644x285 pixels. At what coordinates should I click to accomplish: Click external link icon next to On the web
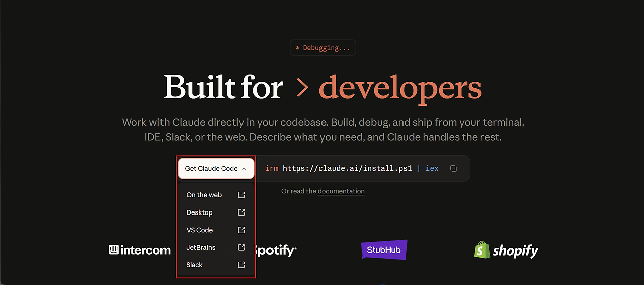[242, 195]
